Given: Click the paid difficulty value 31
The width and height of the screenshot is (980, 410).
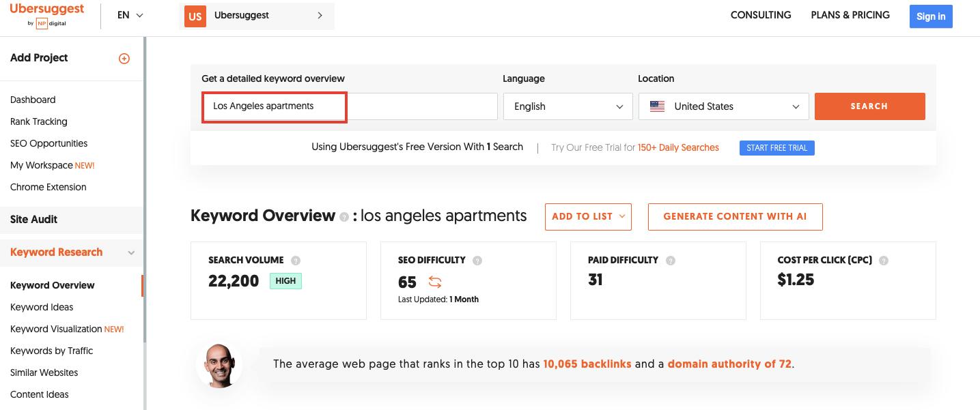Looking at the screenshot, I should click(596, 279).
